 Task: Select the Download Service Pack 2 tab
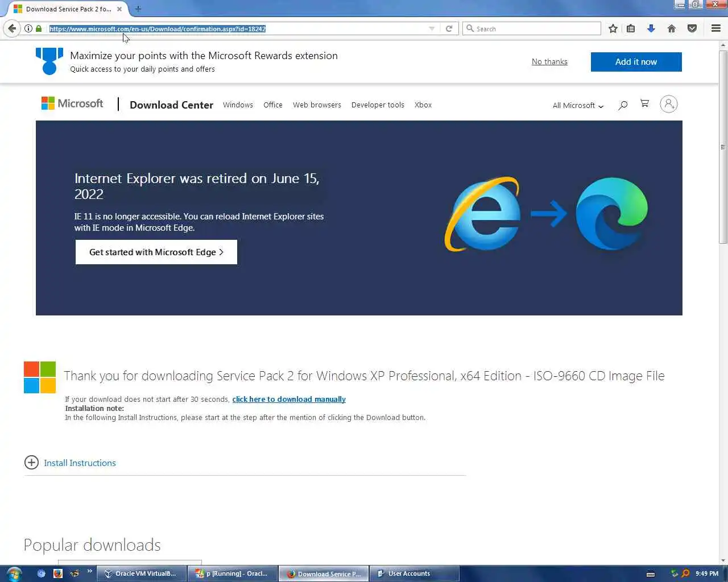[x=68, y=9]
